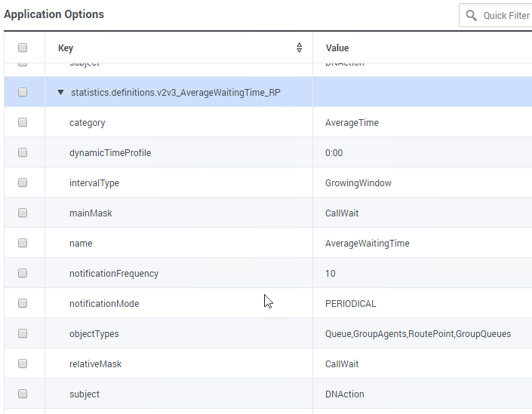Click the Value column header
This screenshot has width=532, height=414.
pyautogui.click(x=337, y=48)
